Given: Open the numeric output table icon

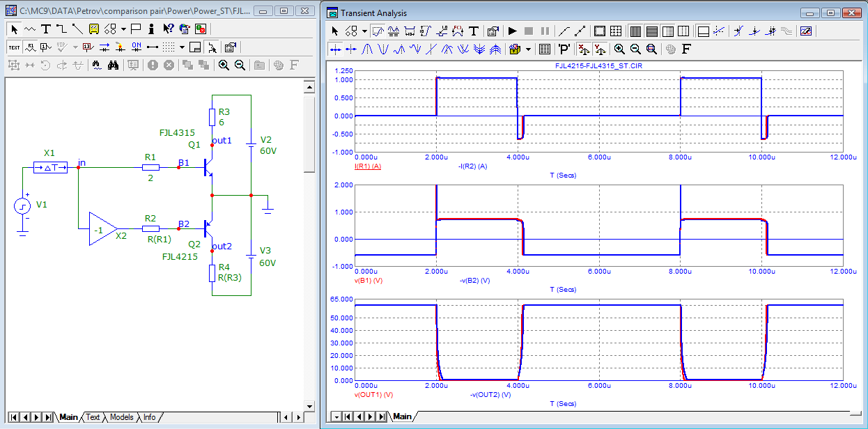Looking at the screenshot, I should 545,49.
